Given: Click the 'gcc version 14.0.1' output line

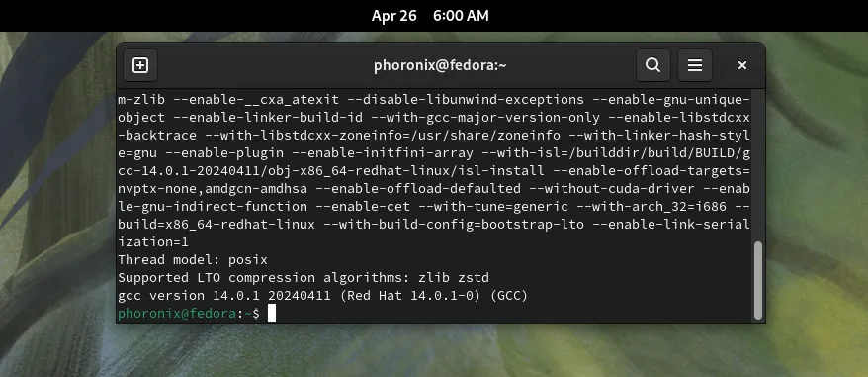Looking at the screenshot, I should click(x=322, y=296).
